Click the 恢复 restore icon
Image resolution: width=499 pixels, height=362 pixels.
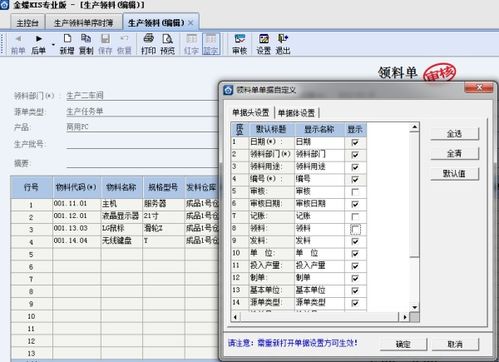coord(124,44)
